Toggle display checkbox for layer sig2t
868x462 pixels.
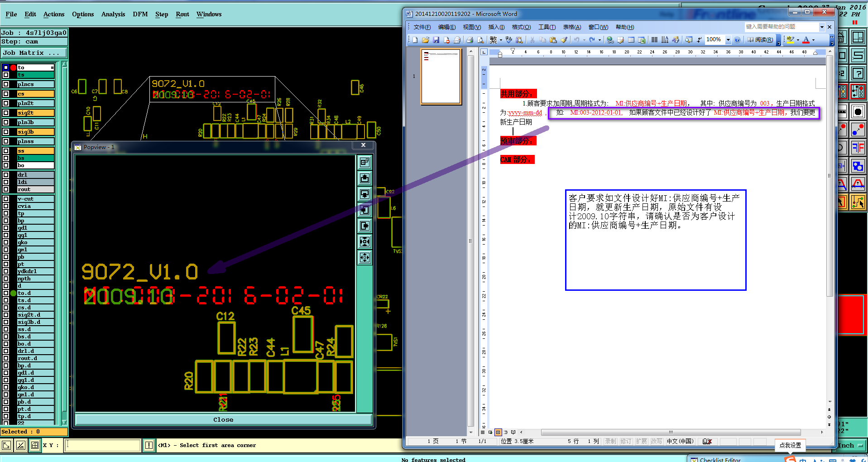pos(6,113)
